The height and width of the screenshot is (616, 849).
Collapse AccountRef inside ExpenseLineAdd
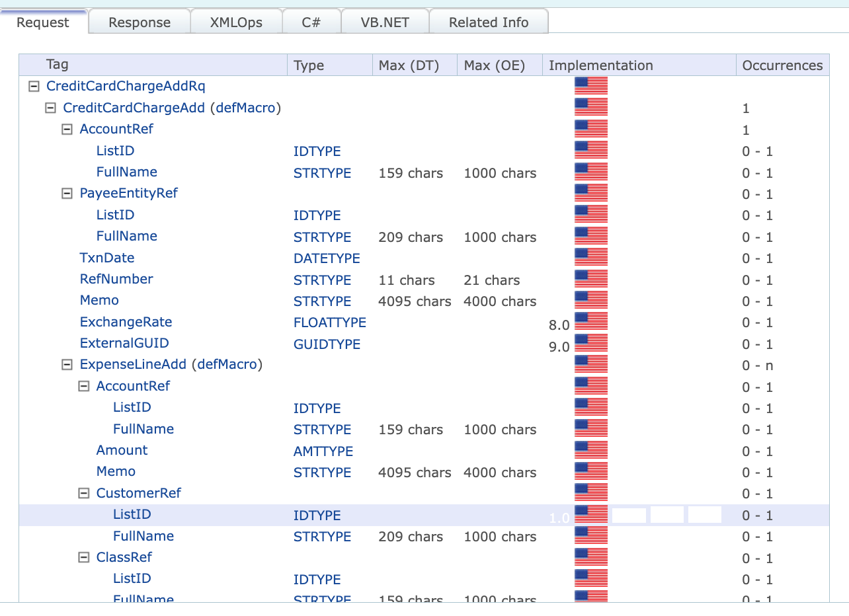tap(83, 386)
